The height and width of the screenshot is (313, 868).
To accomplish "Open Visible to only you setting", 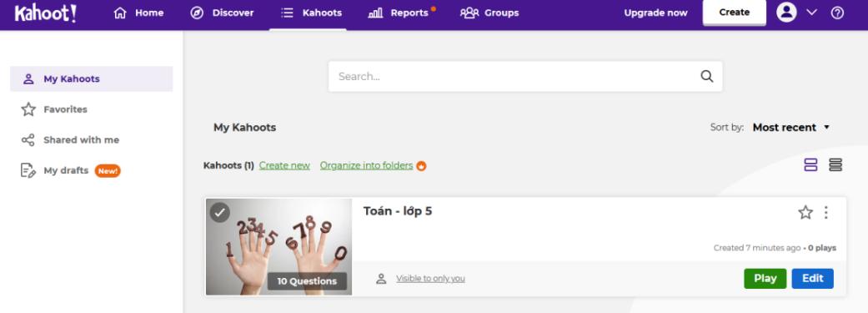I will pos(430,279).
